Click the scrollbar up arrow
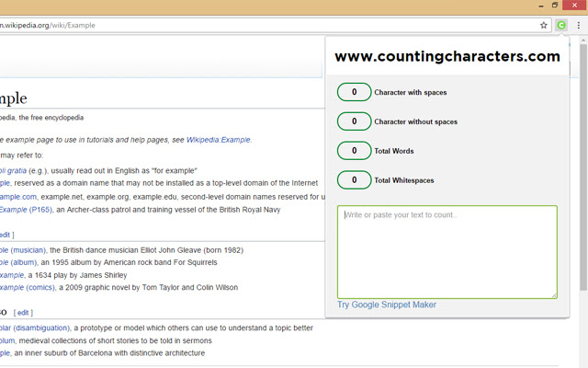 click(x=583, y=40)
